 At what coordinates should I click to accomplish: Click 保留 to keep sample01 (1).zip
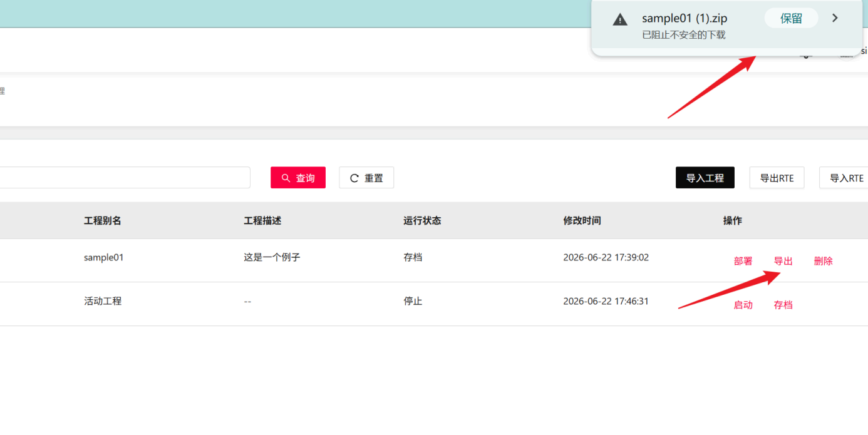pyautogui.click(x=791, y=18)
